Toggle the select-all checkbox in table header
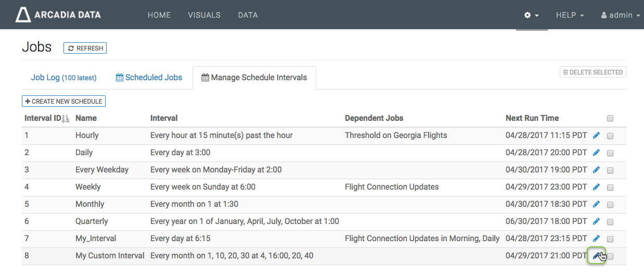 coord(610,118)
